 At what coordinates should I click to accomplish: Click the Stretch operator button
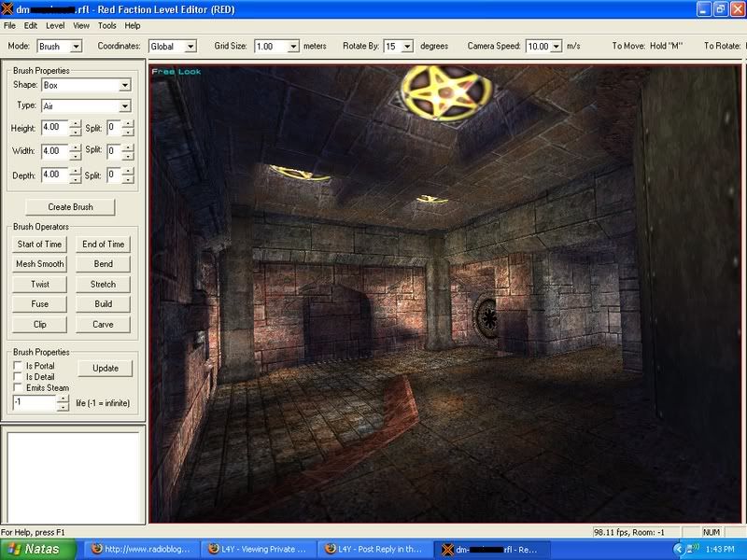103,285
